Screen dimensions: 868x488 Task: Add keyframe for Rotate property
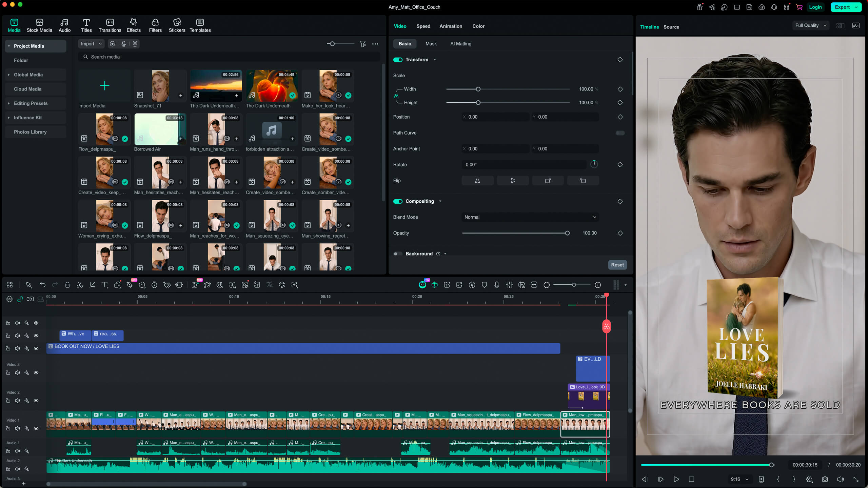[620, 165]
